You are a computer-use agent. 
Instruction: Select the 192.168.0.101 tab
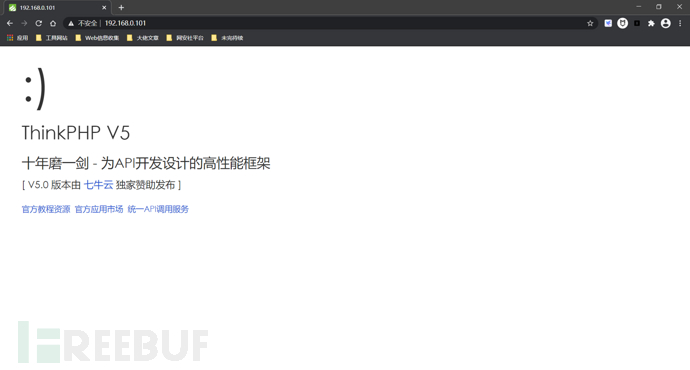pyautogui.click(x=57, y=7)
